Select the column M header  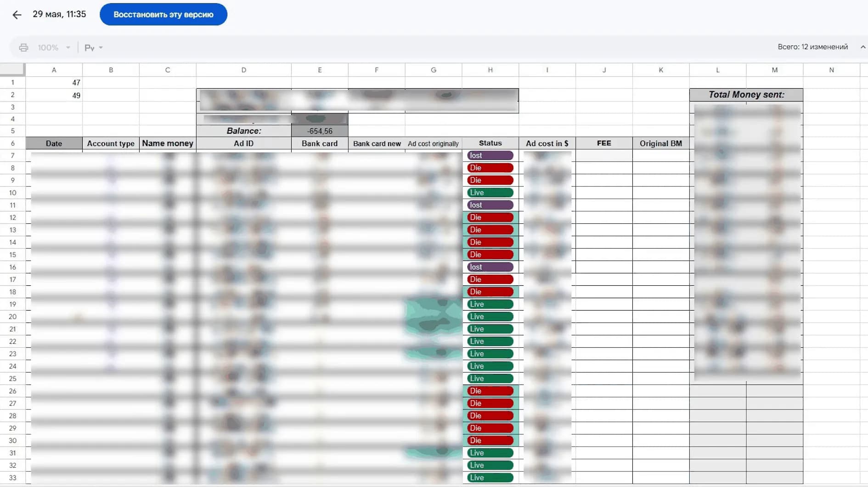(775, 70)
